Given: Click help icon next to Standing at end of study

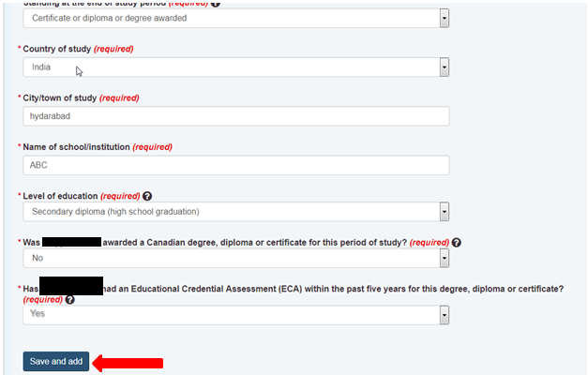Looking at the screenshot, I should 216,4.
